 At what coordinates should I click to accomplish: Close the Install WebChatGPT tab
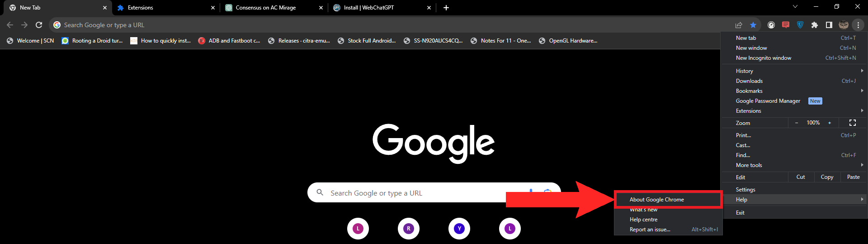click(x=429, y=8)
